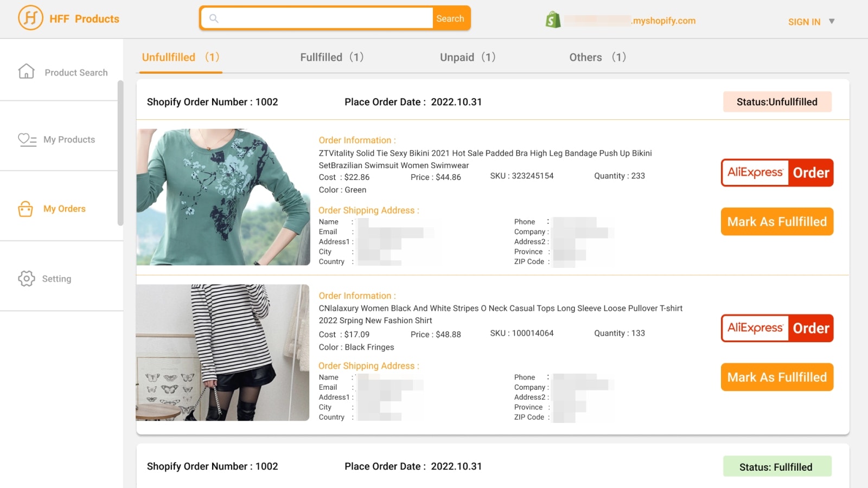
Task: Click the Shopify bag icon beside the store URL
Action: coord(552,20)
